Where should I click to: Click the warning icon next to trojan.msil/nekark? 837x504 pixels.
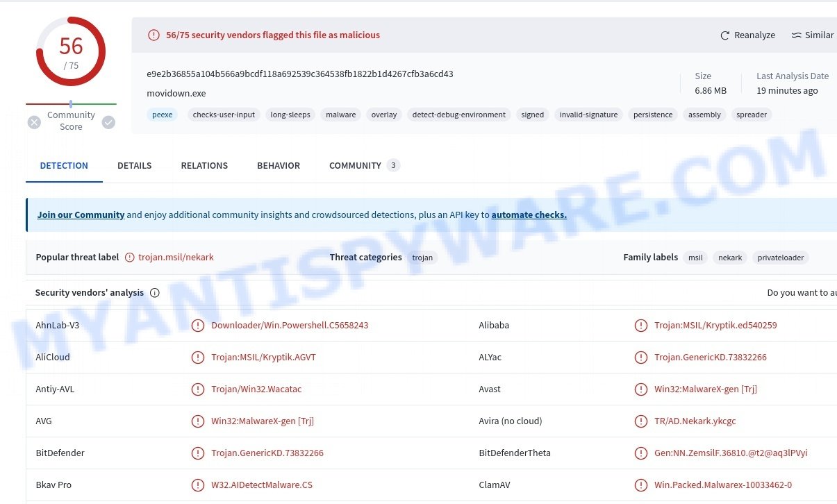pyautogui.click(x=130, y=258)
